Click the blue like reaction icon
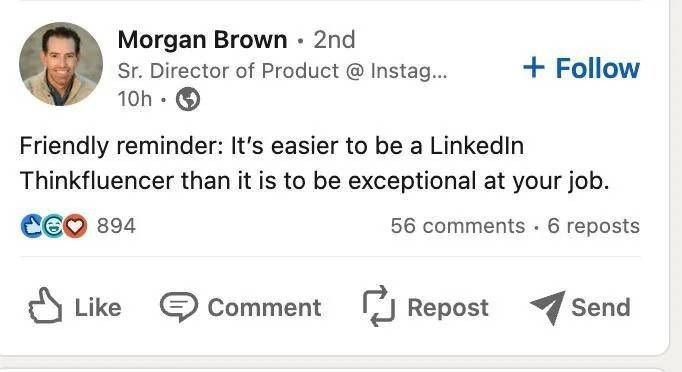This screenshot has width=682, height=372. point(31,226)
